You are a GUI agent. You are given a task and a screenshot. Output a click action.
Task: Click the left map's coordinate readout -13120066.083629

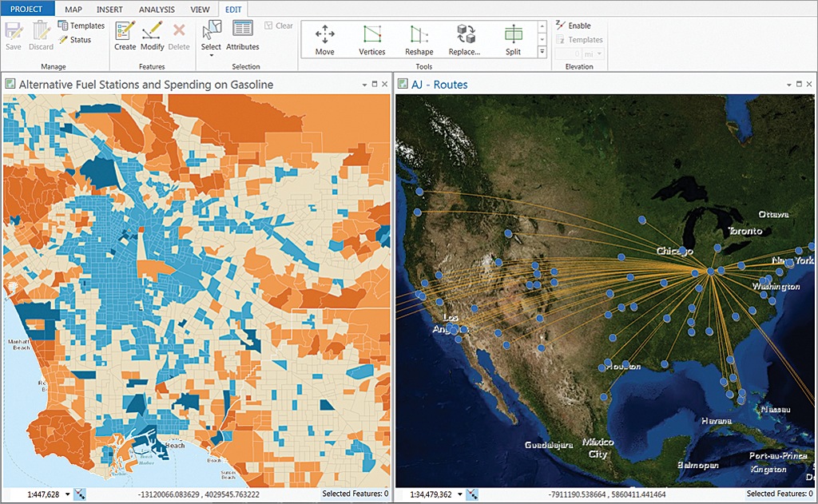coord(198,494)
